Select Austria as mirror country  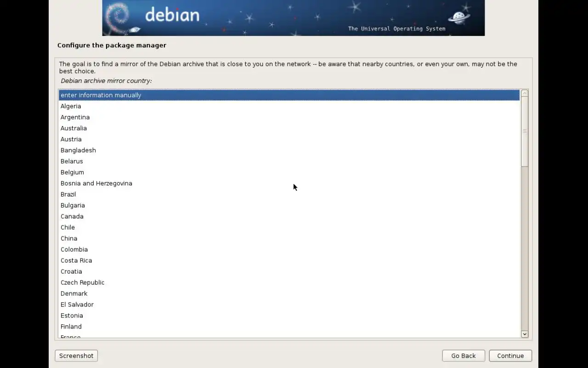(x=289, y=139)
